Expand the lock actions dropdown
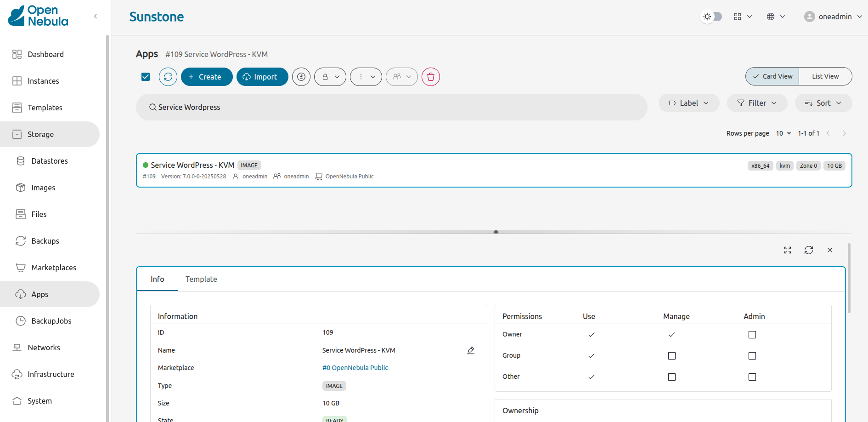 click(x=330, y=77)
